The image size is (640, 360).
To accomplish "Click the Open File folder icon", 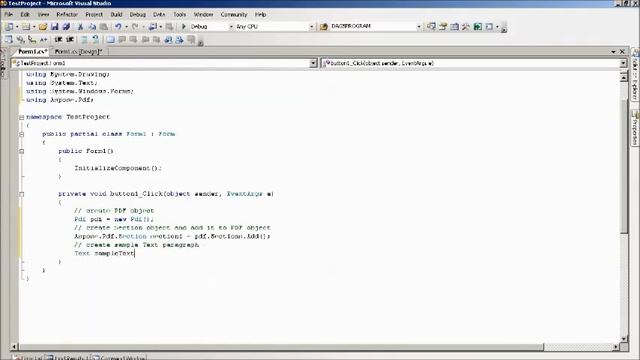I will 43,27.
